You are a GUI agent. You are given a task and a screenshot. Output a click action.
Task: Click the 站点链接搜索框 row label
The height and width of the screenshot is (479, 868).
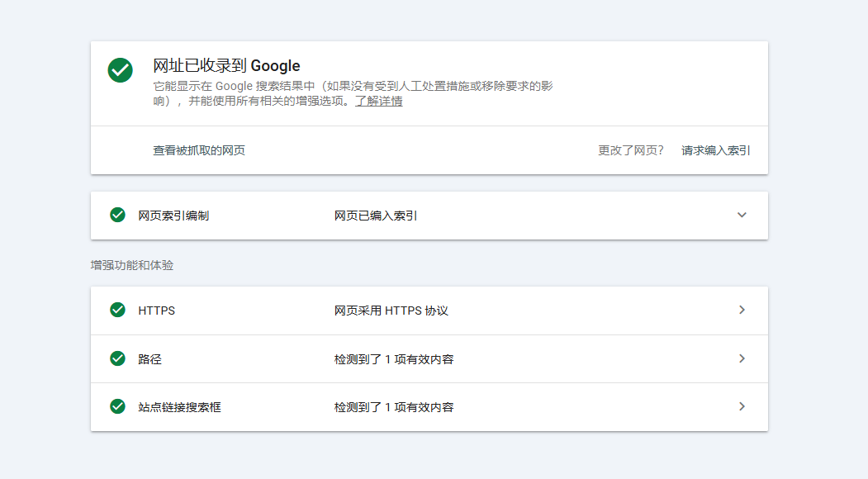[179, 408]
